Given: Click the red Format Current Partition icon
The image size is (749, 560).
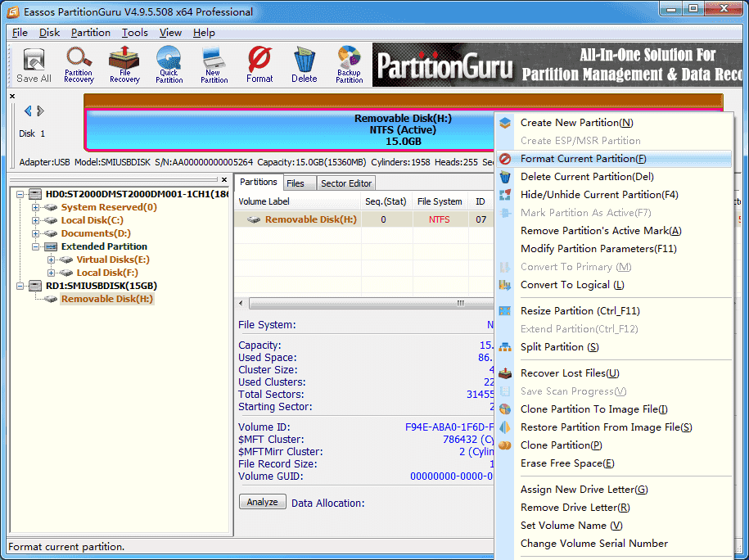Looking at the screenshot, I should 505,159.
